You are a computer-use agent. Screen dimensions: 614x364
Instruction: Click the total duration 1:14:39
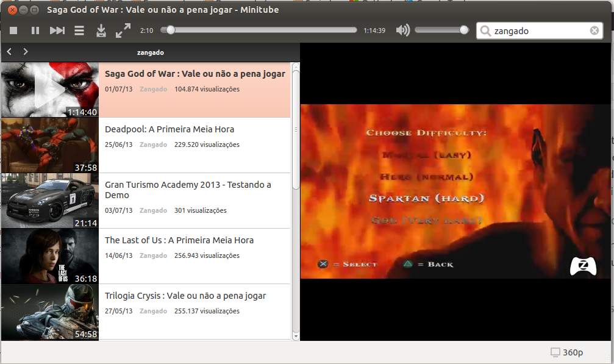tap(374, 30)
